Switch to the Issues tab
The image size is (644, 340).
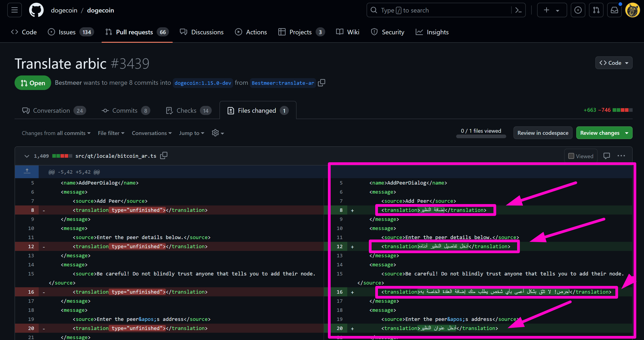[x=71, y=32]
